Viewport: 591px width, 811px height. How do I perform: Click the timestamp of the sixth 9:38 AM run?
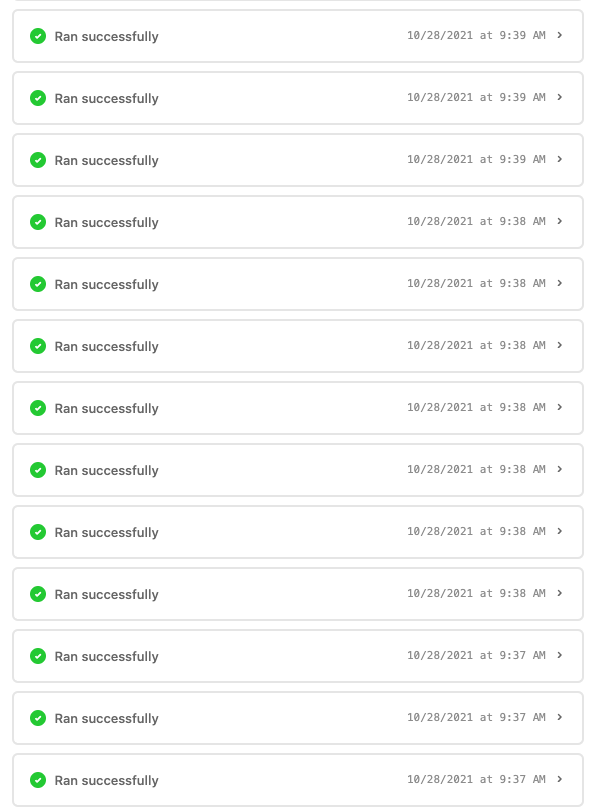coord(476,531)
